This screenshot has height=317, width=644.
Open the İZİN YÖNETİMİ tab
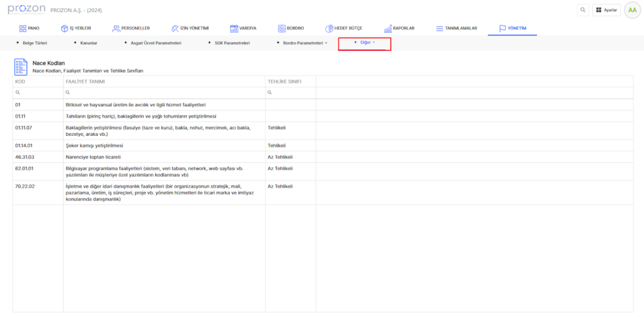pos(194,28)
